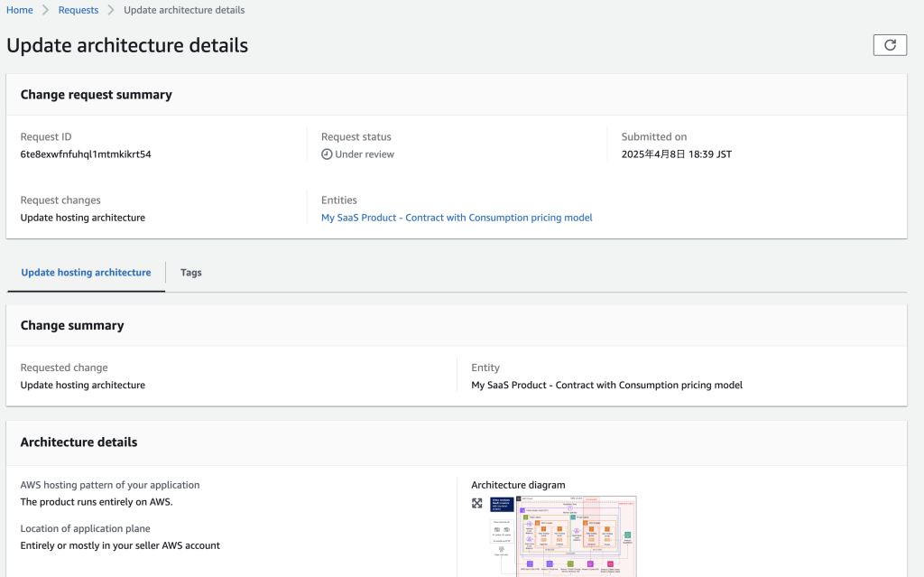Open the My SaaS Product entity link
924x577 pixels.
tap(457, 218)
